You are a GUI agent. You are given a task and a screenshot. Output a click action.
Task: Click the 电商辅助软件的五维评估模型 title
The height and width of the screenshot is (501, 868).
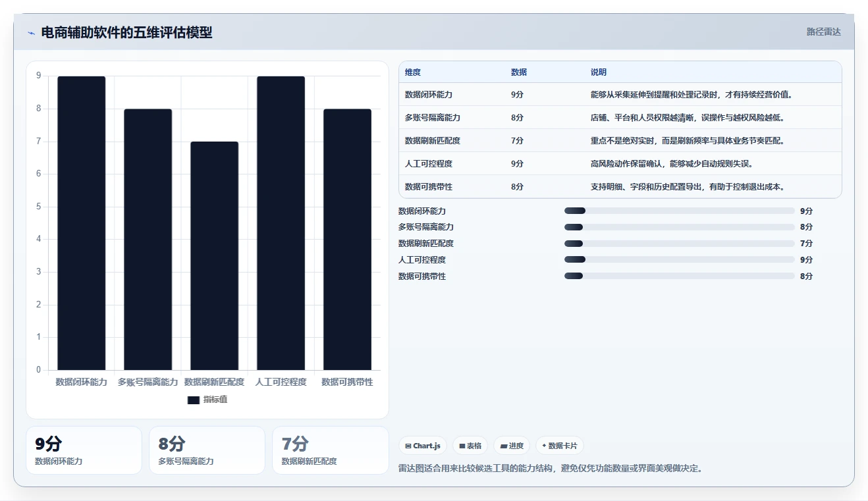tap(126, 32)
